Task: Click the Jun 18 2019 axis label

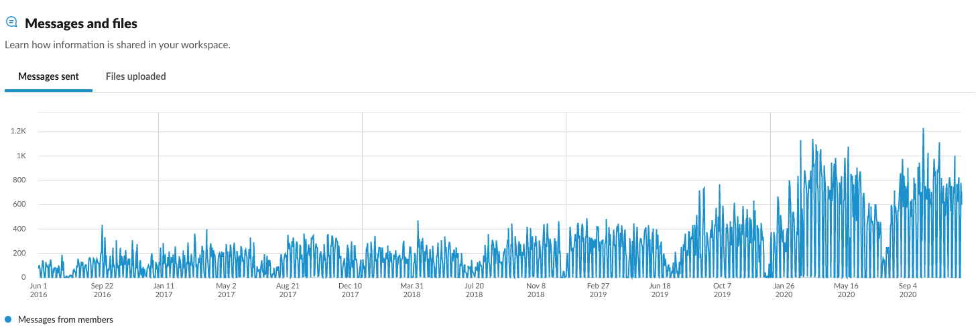Action: tap(660, 290)
